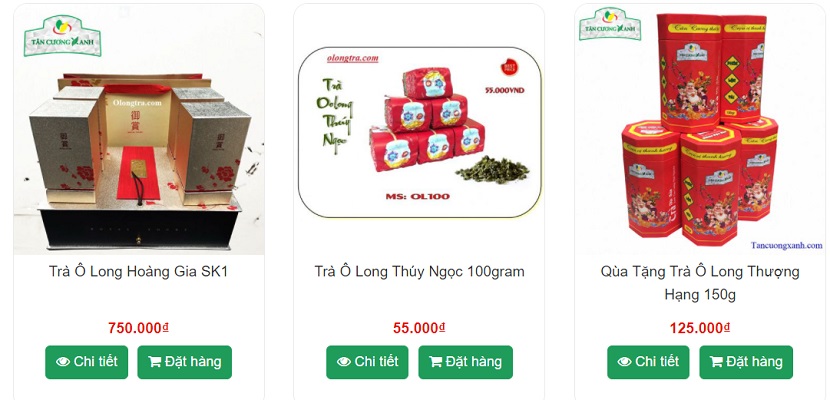Click Tân Cương Xanh logo on red canisters image
Viewport: 830px width, 400px height.
(610, 24)
